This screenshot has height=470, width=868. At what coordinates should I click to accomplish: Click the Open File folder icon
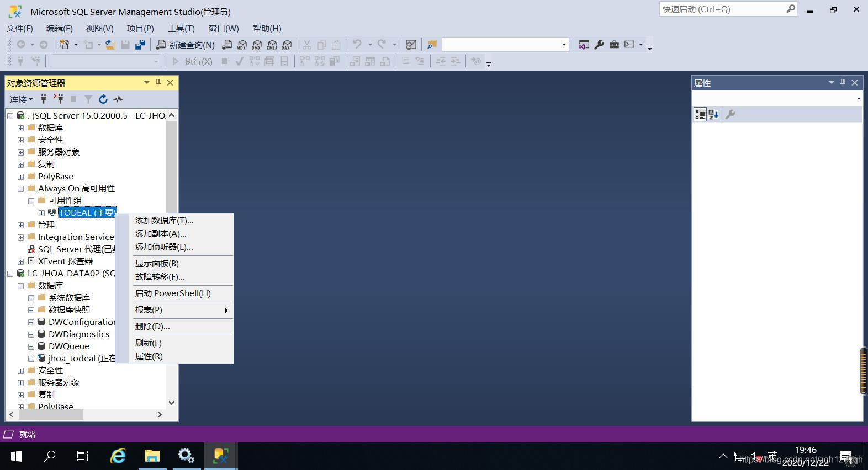click(110, 45)
